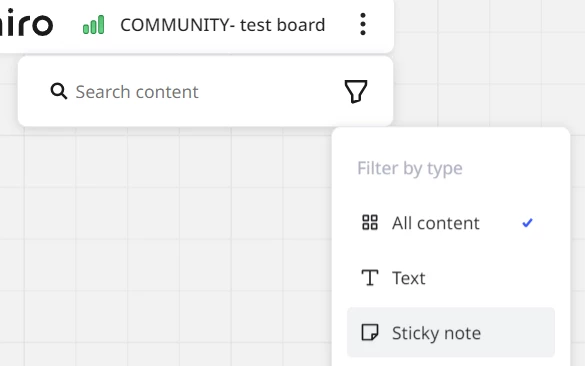Filter search results by Text
Viewport: 585px width, 366px height.
click(451, 278)
